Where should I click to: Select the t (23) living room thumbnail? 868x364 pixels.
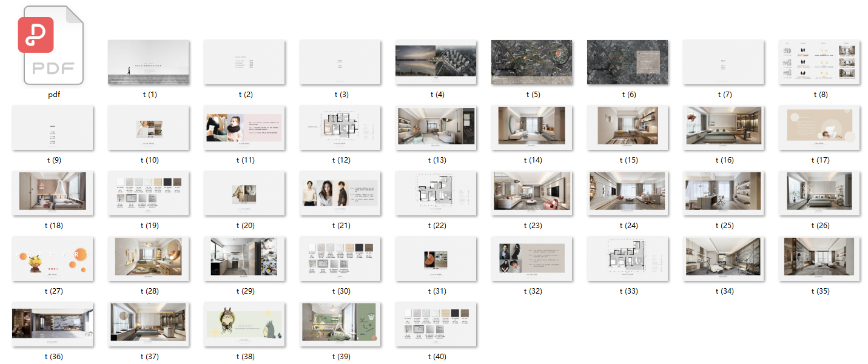click(x=531, y=194)
